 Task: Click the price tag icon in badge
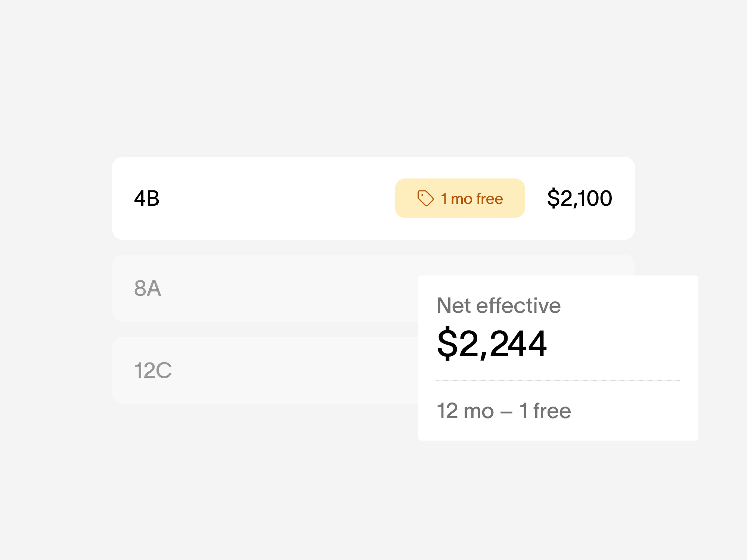[x=425, y=198]
